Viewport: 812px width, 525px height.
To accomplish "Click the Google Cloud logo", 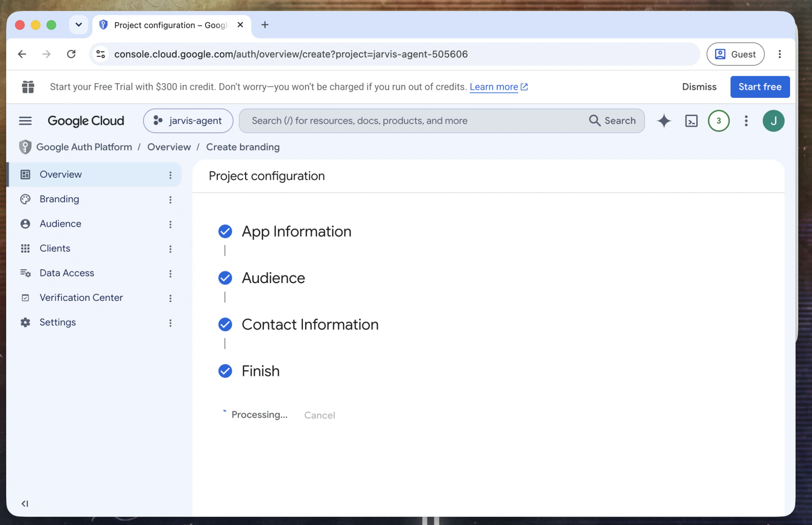I will click(x=86, y=121).
